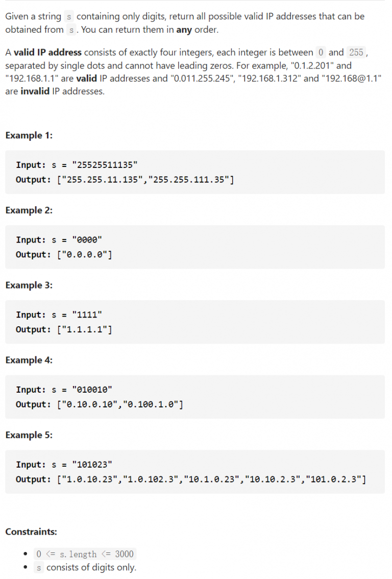Screen dimensions: 392x579
Task: Click the 'Example 5:' heading
Action: (29, 435)
